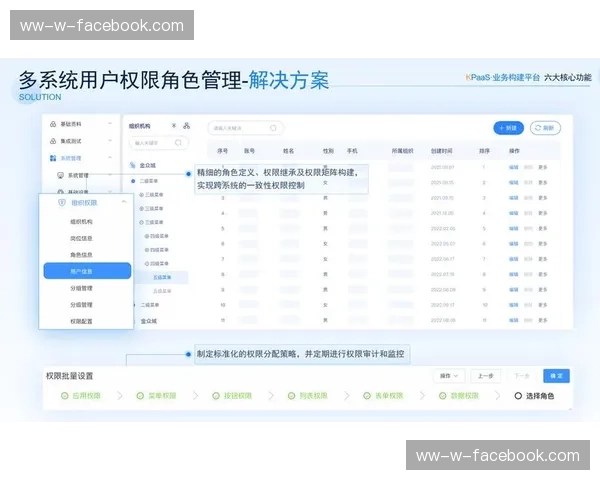Image resolution: width=600 pixels, height=480 pixels.
Task: Click the 账号 column header
Action: 249,151
